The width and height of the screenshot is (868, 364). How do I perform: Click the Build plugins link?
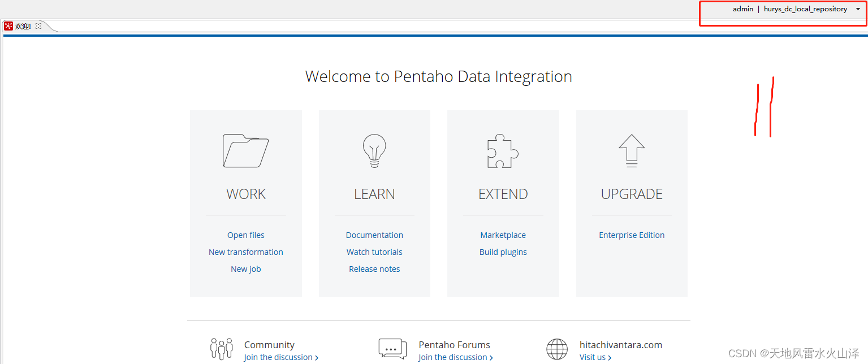coord(503,252)
